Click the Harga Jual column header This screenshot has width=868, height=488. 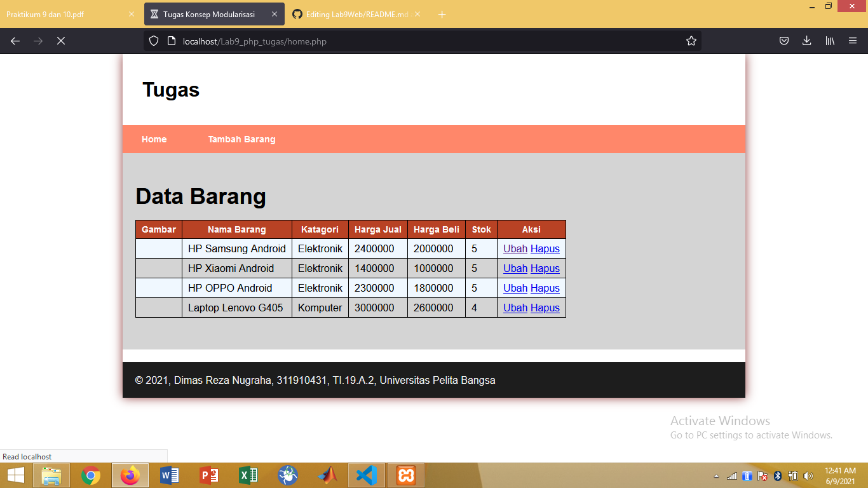pos(378,229)
